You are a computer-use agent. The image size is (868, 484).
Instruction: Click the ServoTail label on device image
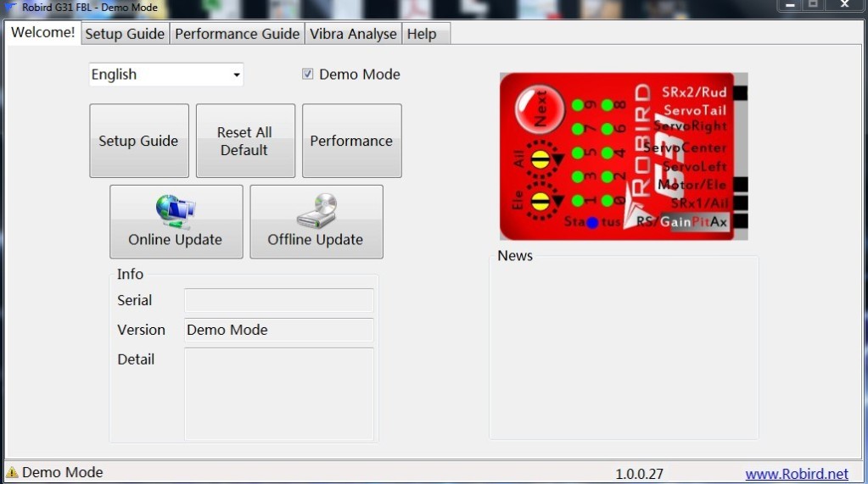[695, 110]
